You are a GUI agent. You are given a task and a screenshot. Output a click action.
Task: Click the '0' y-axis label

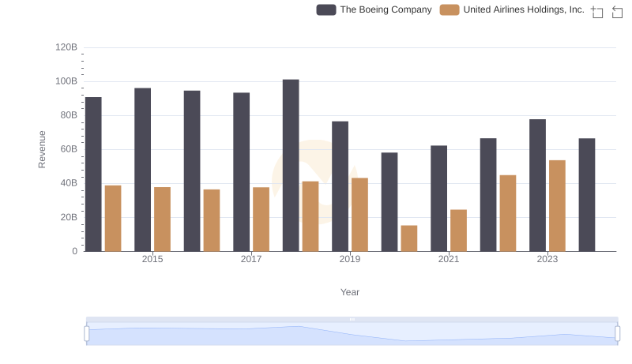(x=74, y=251)
